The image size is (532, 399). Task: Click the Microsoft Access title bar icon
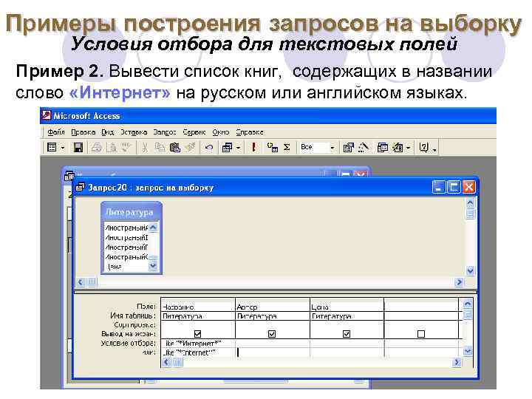tap(46, 115)
